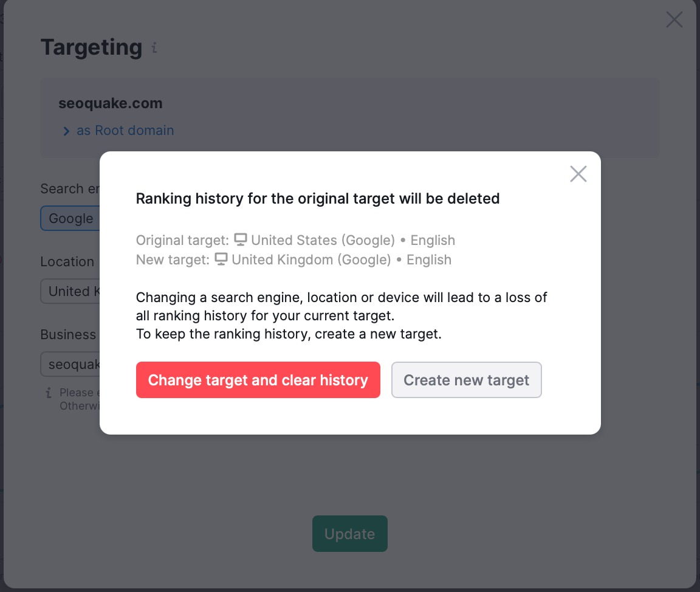This screenshot has height=592, width=700.
Task: Click the desktop device icon next to New target
Action: click(221, 259)
